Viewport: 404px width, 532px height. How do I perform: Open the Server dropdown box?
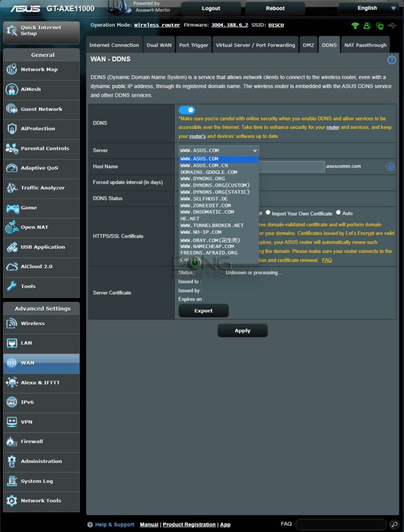218,150
